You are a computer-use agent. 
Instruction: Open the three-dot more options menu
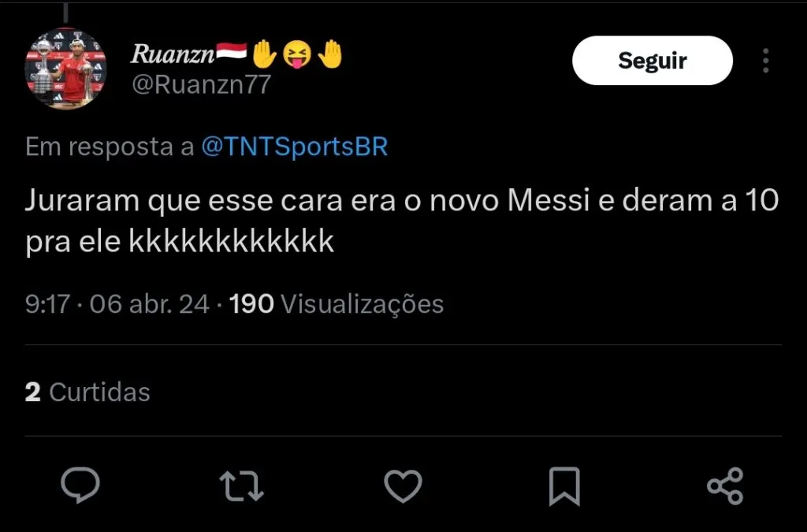tap(765, 61)
